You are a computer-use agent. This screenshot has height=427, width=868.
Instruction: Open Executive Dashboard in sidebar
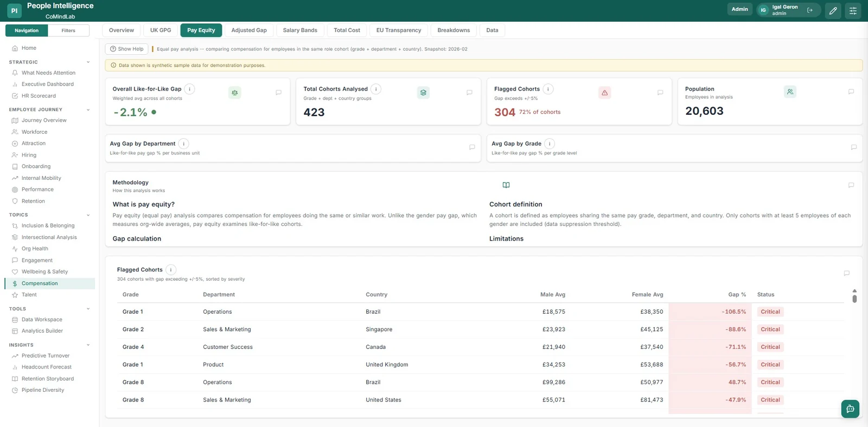point(48,84)
